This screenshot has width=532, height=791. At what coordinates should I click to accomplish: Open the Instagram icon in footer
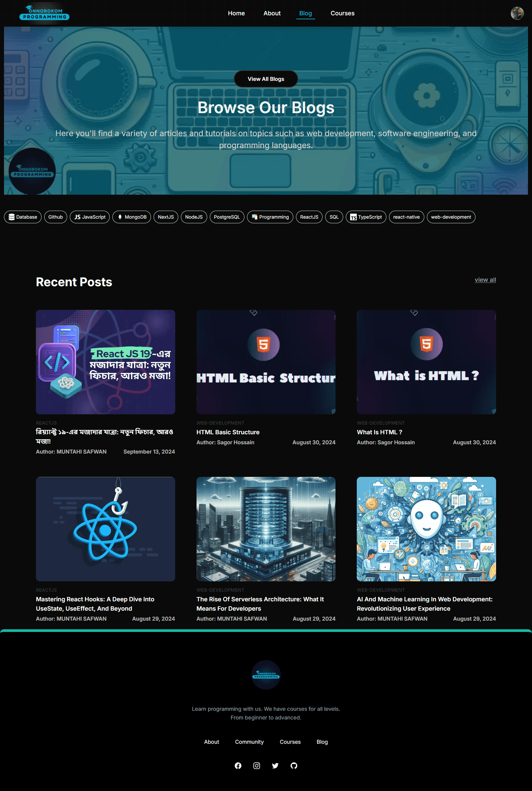click(x=256, y=765)
